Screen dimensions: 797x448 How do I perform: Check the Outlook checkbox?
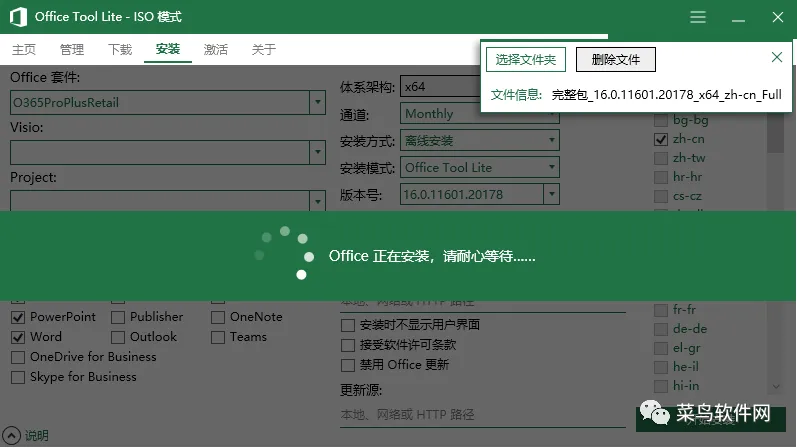point(118,337)
